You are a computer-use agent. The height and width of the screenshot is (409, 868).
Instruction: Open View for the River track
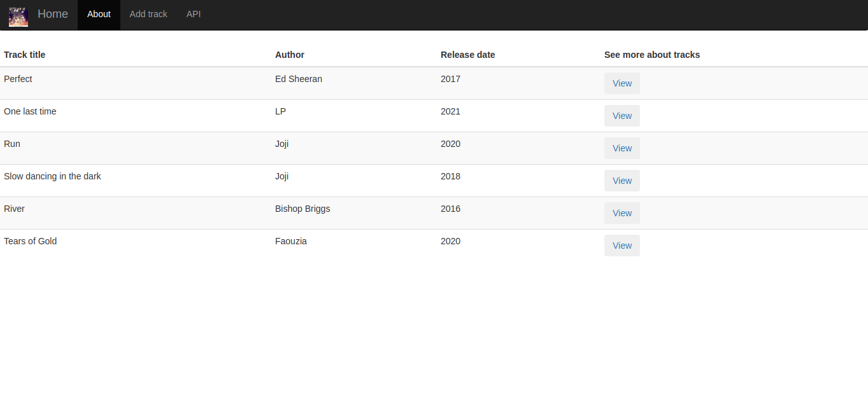click(x=622, y=213)
